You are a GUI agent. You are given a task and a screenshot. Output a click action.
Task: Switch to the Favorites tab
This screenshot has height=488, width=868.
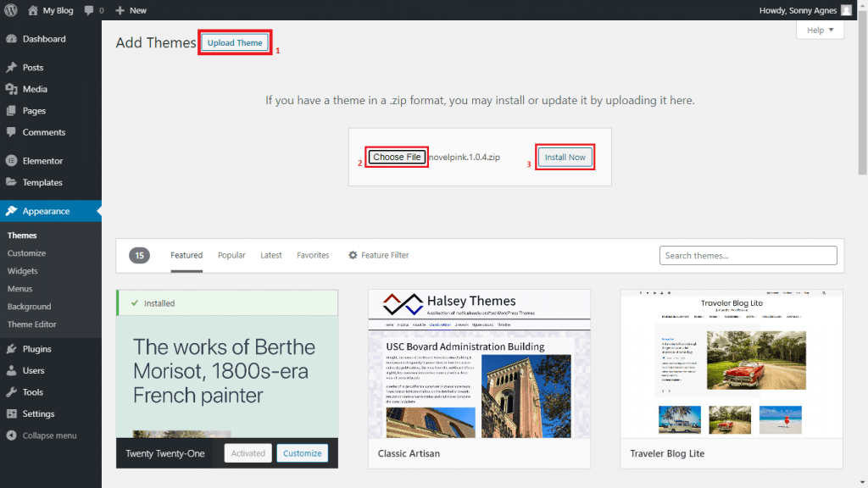(313, 255)
